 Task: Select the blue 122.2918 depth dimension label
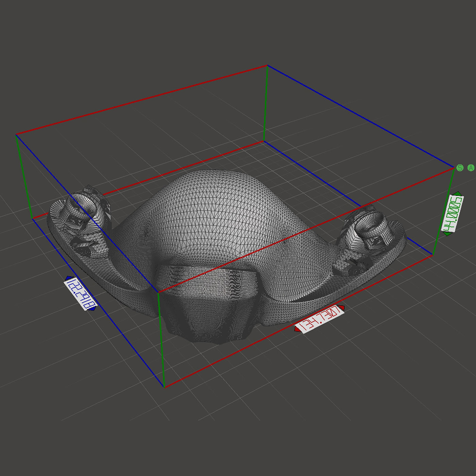[x=81, y=293]
